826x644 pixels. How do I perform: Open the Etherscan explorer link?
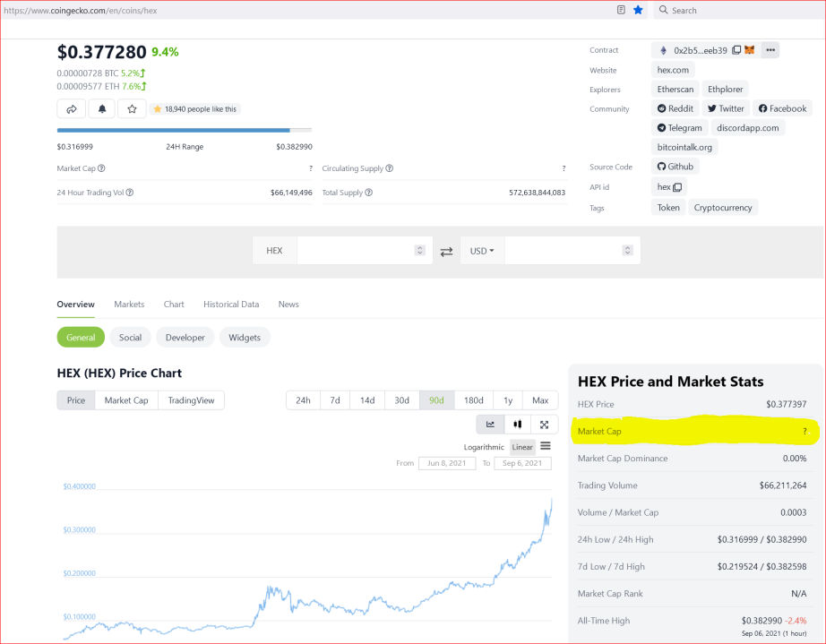[675, 89]
